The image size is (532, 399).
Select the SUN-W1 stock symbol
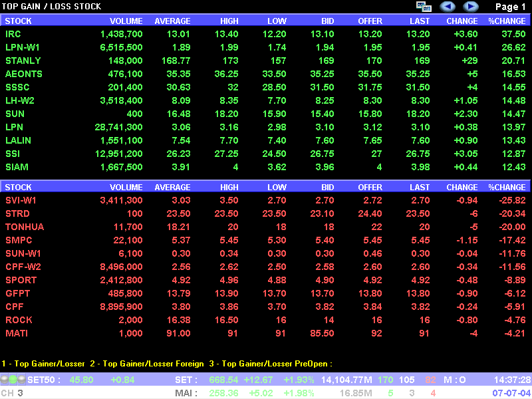click(23, 253)
